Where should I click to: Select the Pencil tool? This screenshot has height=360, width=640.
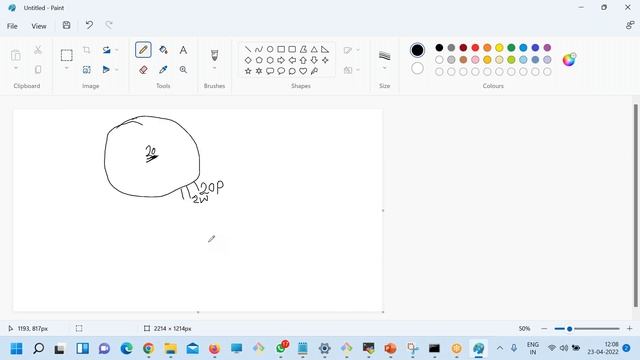click(x=143, y=50)
